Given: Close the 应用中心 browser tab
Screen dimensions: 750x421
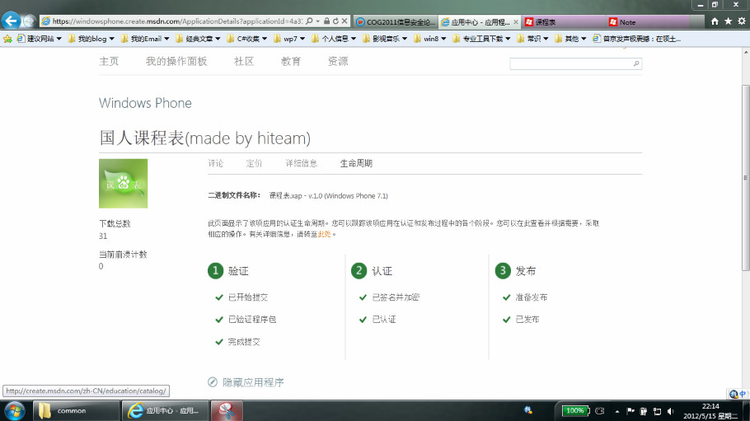Looking at the screenshot, I should tap(516, 22).
